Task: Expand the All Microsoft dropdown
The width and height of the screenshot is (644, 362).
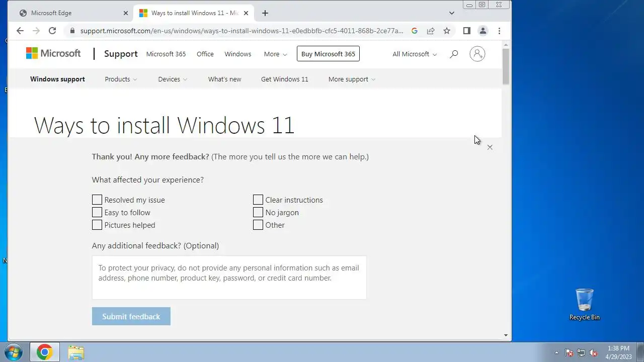Action: 415,54
